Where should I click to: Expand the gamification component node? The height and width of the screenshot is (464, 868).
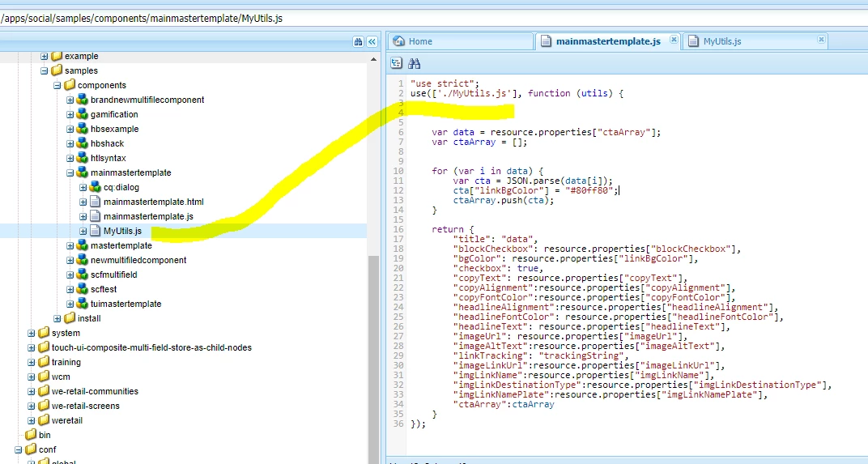tap(70, 115)
